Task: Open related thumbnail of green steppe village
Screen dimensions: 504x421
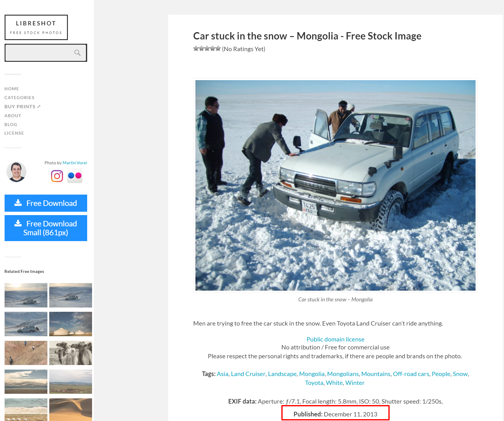Action: 71,382
